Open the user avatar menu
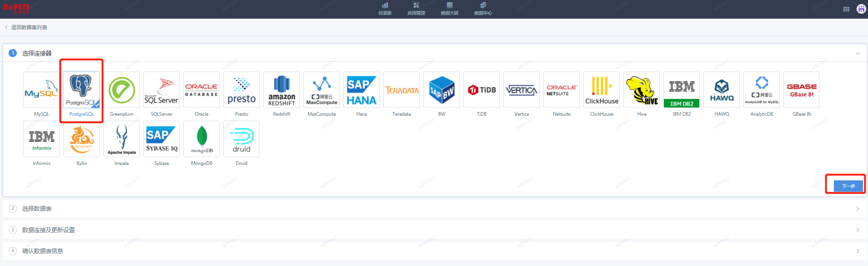The height and width of the screenshot is (266, 868). [861, 9]
